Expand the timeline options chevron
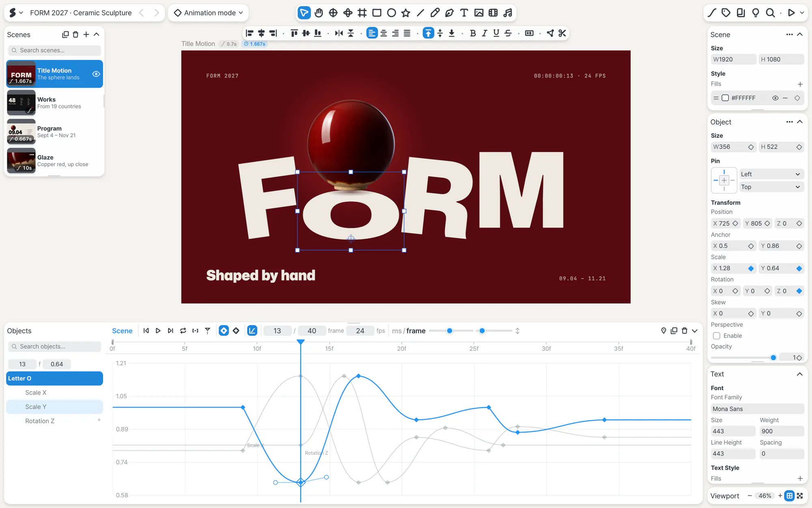The image size is (812, 508). coord(695,331)
